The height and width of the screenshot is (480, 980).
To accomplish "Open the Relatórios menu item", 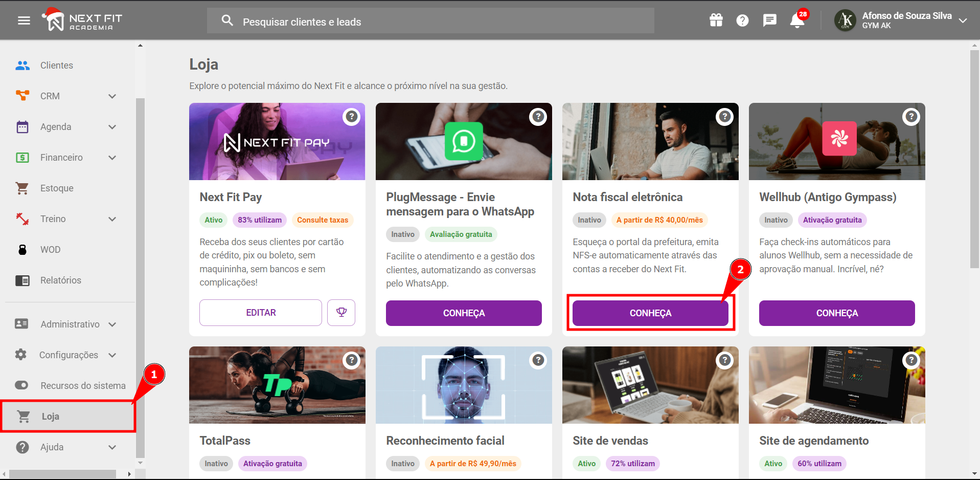I will (68, 280).
